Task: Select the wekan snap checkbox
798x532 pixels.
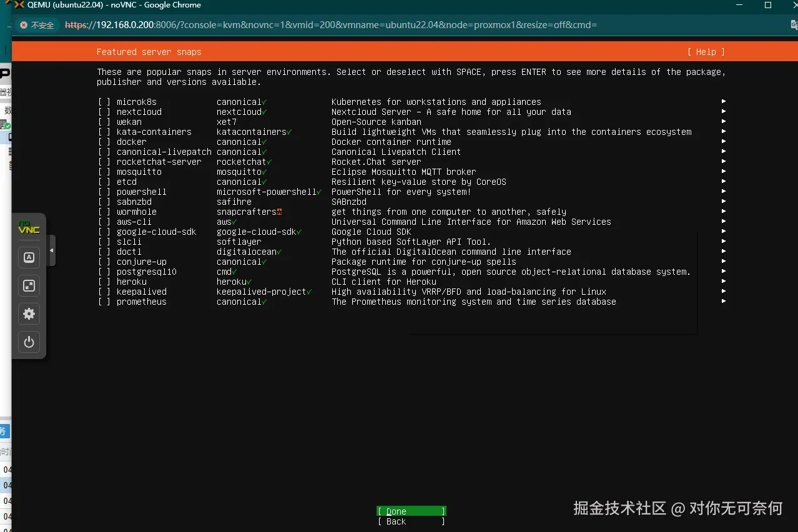Action: point(104,122)
